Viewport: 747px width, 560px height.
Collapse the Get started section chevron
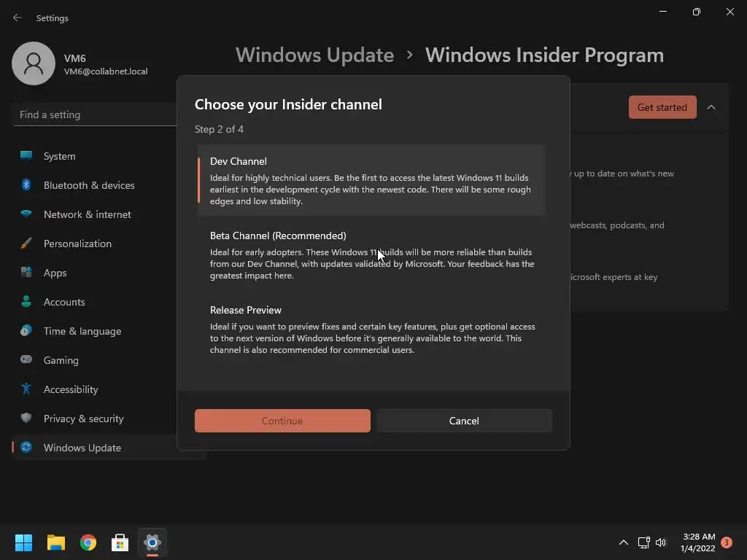click(711, 107)
